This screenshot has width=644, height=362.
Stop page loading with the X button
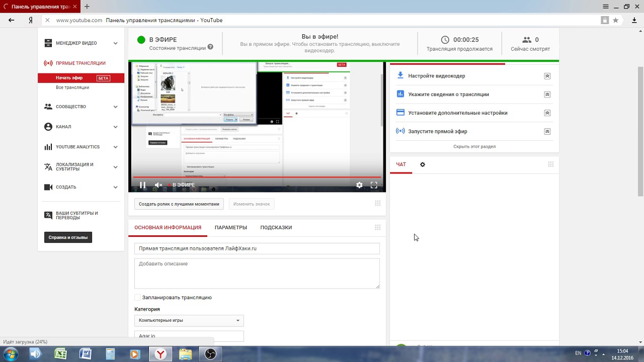click(47, 20)
